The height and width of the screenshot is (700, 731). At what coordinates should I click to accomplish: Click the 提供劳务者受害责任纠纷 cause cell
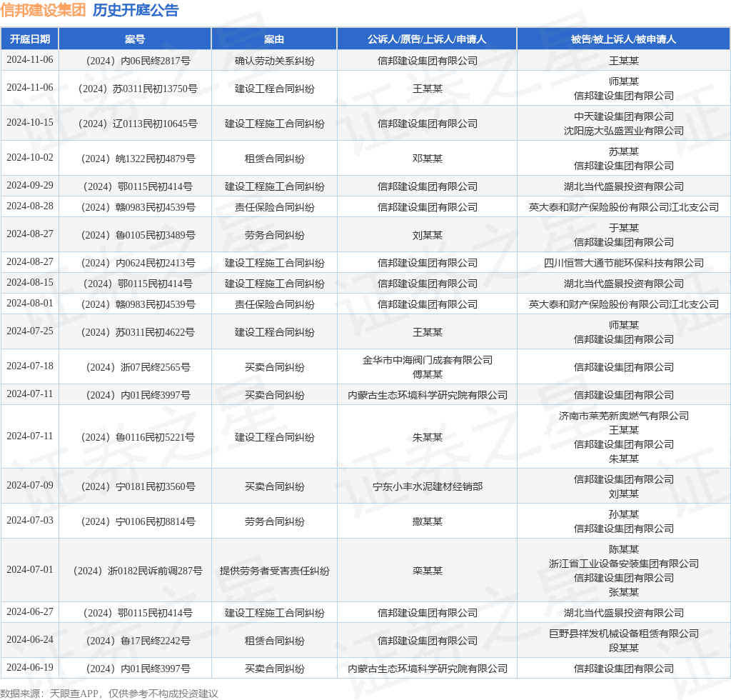(x=274, y=571)
